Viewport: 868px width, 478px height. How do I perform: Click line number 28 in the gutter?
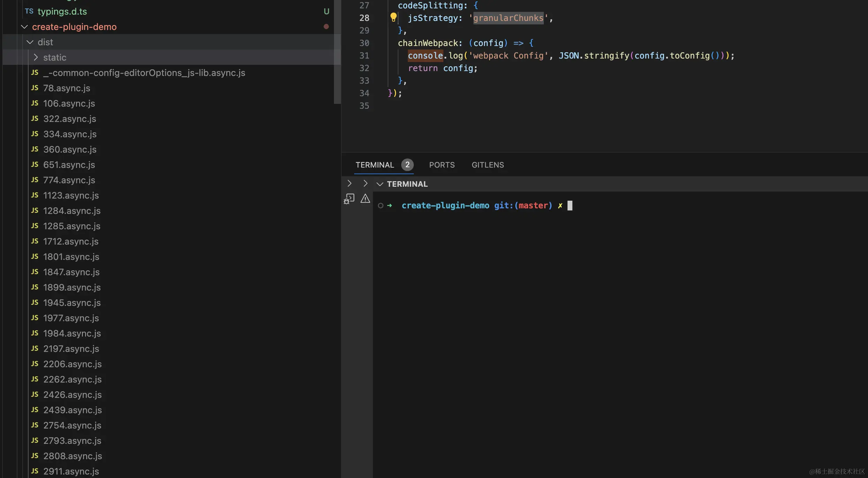point(364,18)
